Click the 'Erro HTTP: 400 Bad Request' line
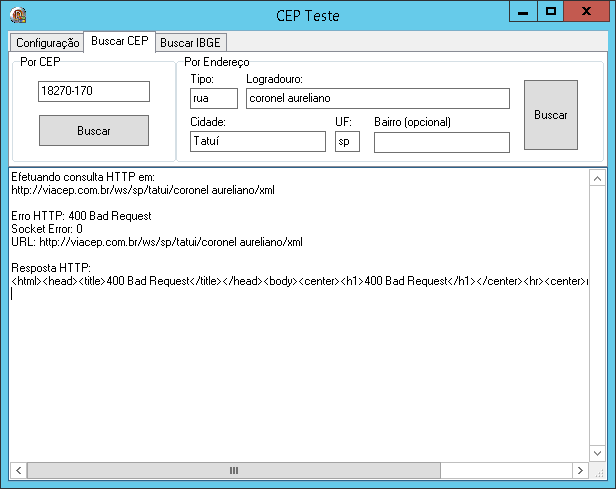 coord(81,216)
